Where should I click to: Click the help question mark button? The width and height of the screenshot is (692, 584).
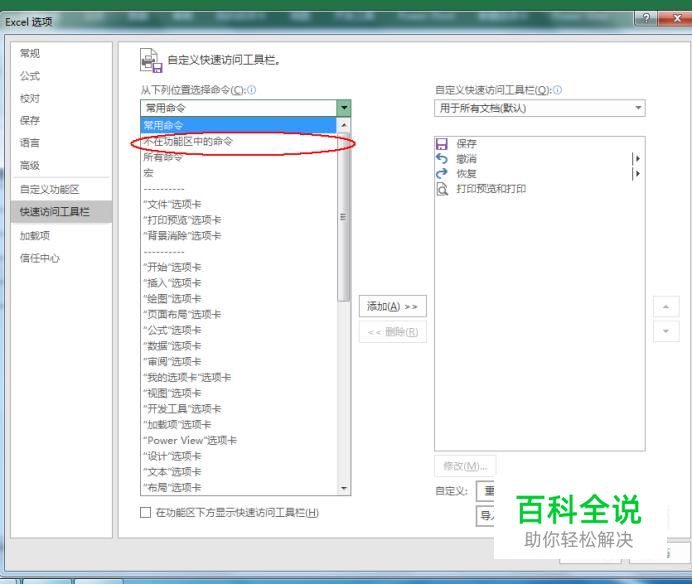[x=646, y=19]
